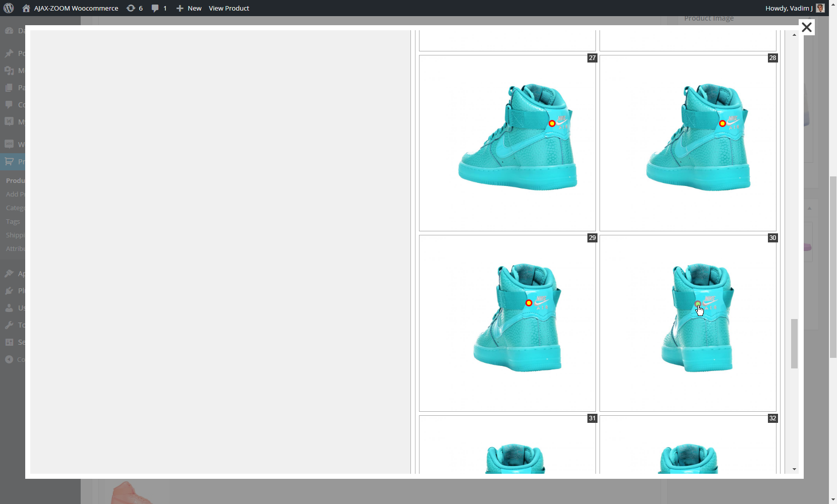
Task: Open Tags submenu item in sidebar
Action: click(x=13, y=221)
